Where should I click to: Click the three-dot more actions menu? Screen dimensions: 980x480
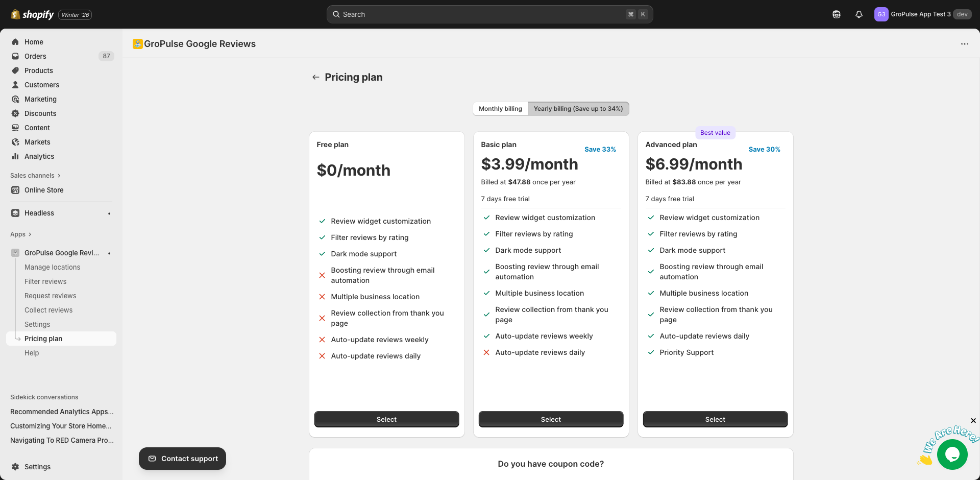click(964, 44)
